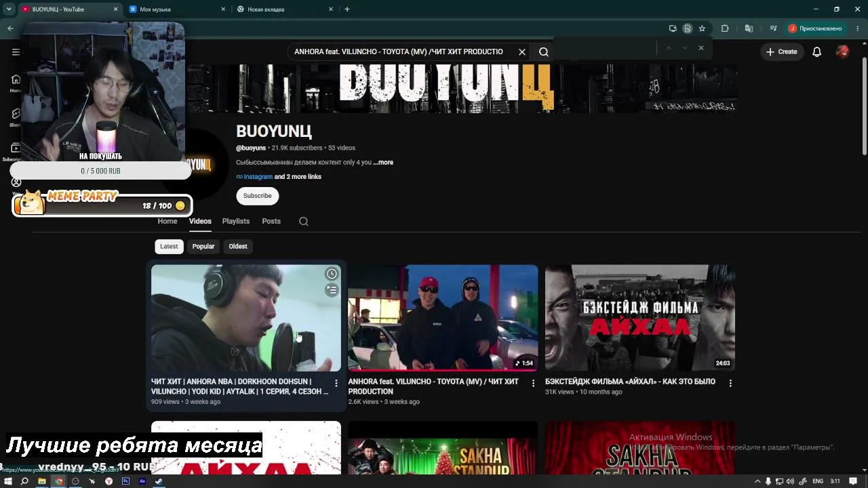Open the ЧИТ ХИТ studio video thumbnail
868x488 pixels.
coord(246,318)
